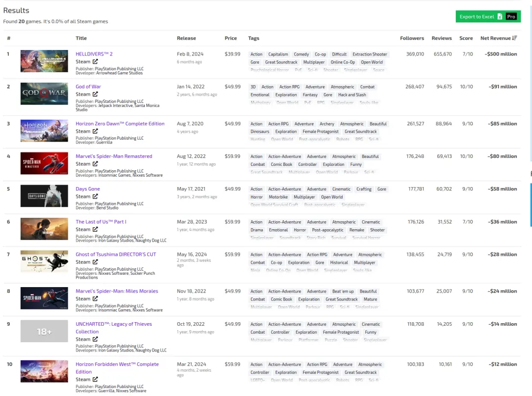Click Ghost of Tsushima Steam external icon

point(95,262)
